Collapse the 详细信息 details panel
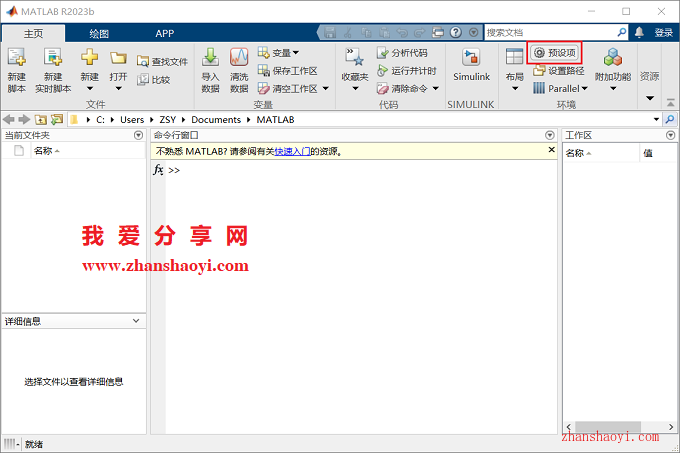The image size is (680, 453). (x=136, y=321)
